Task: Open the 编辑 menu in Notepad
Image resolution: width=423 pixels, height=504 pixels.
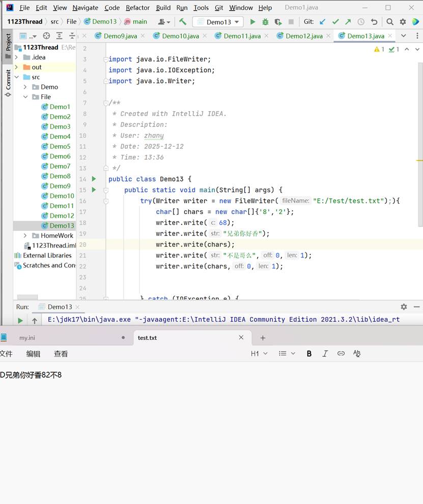Action: [x=33, y=354]
